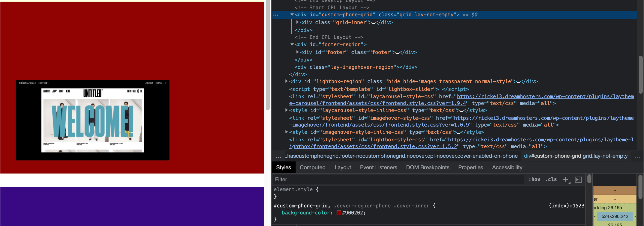Open the Accessibility tab
This screenshot has height=226, width=644.
tap(507, 167)
